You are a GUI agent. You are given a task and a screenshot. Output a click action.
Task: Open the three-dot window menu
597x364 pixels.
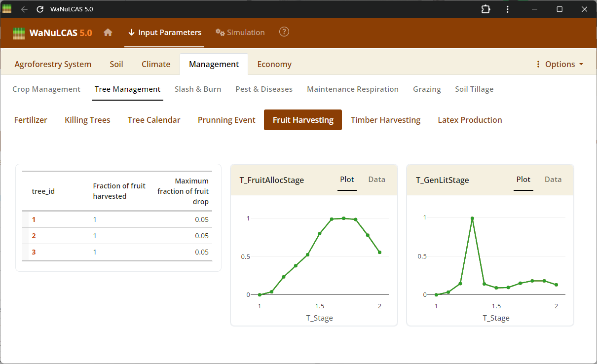508,9
